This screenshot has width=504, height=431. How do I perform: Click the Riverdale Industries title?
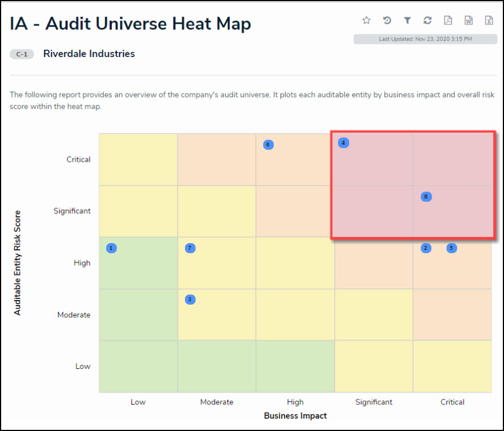coord(89,54)
